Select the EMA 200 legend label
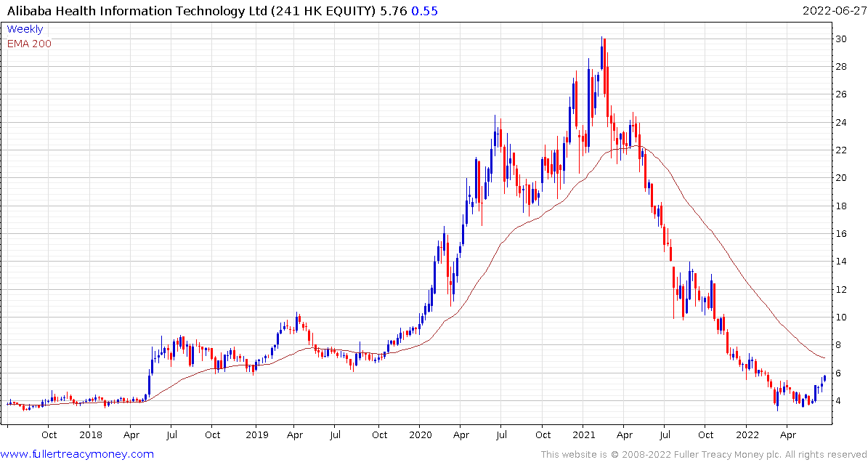Screen dimensions: 868x465 point(29,44)
